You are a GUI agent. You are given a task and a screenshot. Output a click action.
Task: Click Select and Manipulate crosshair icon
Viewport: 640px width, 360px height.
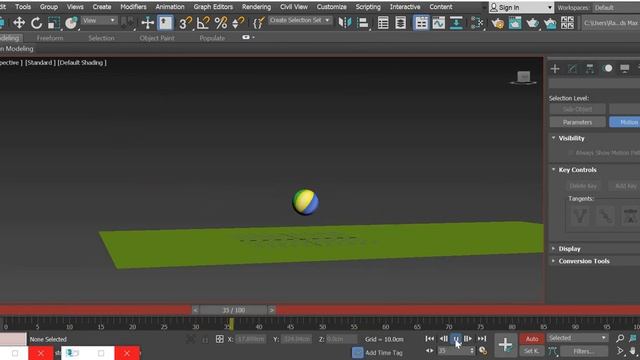(147, 23)
